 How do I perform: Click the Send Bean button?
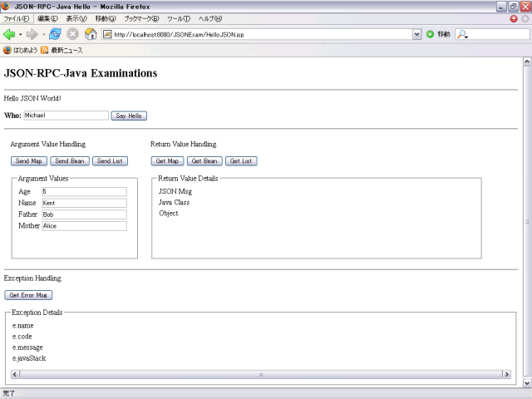[69, 160]
